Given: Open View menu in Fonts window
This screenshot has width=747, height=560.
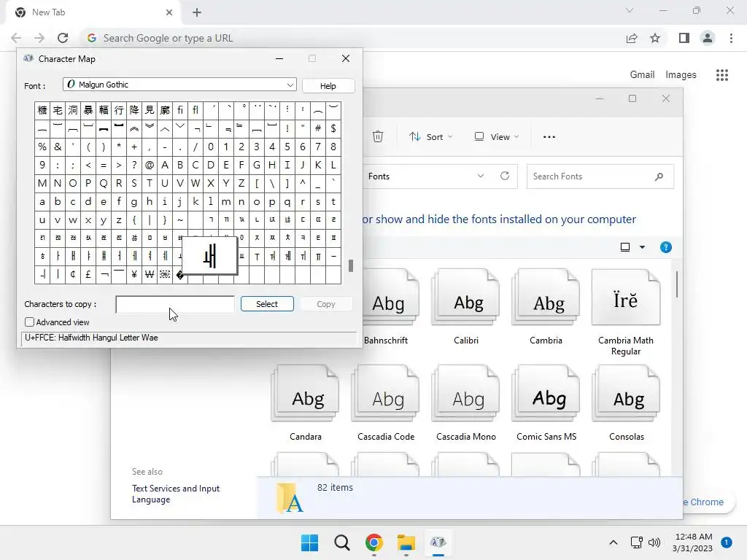Looking at the screenshot, I should 497,136.
